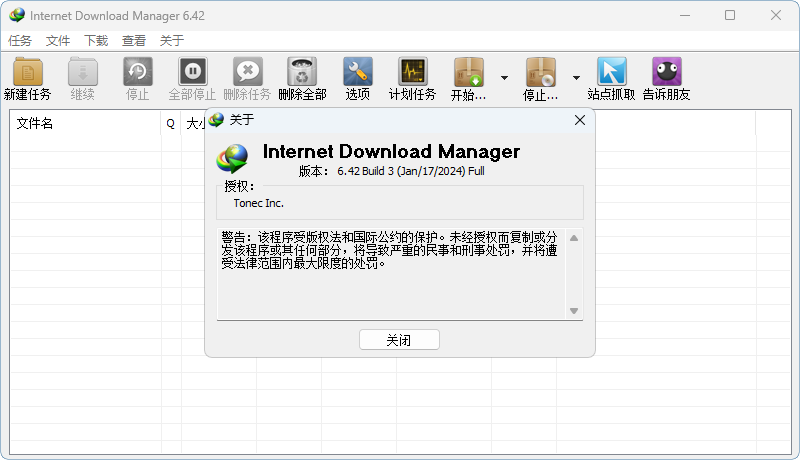Launch the 站点抓取 (Site Grabber) icon

[611, 73]
